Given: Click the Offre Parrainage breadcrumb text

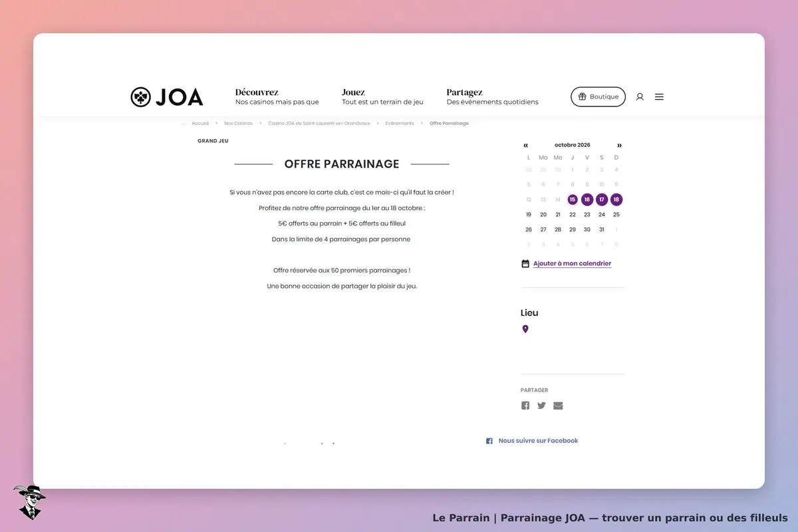Looking at the screenshot, I should coord(449,124).
